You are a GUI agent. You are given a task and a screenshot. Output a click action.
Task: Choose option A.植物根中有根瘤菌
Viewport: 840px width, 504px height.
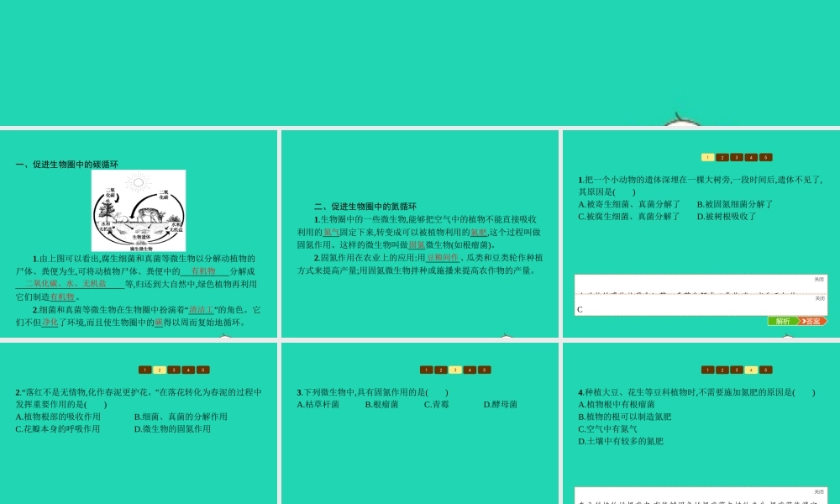pos(617,404)
